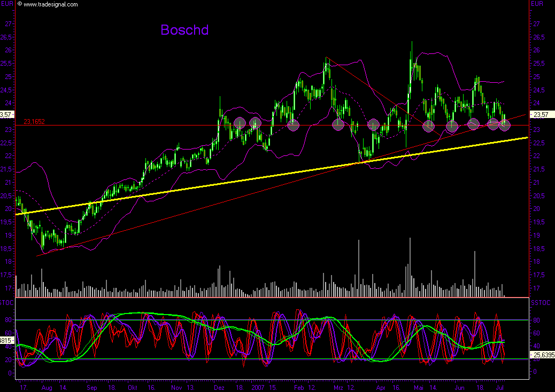Select the left-side SSTOC indicator label
Viewport: 555px width, 392px height.
click(x=7, y=303)
